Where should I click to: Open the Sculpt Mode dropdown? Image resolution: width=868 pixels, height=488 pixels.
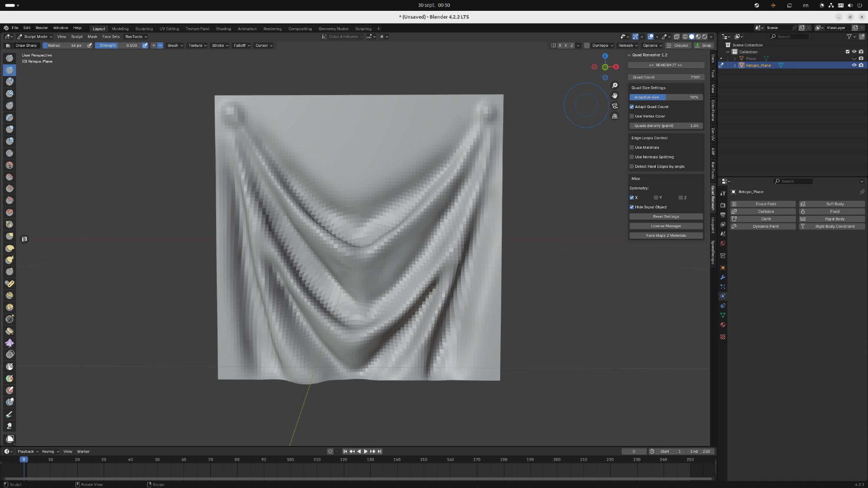coord(35,37)
